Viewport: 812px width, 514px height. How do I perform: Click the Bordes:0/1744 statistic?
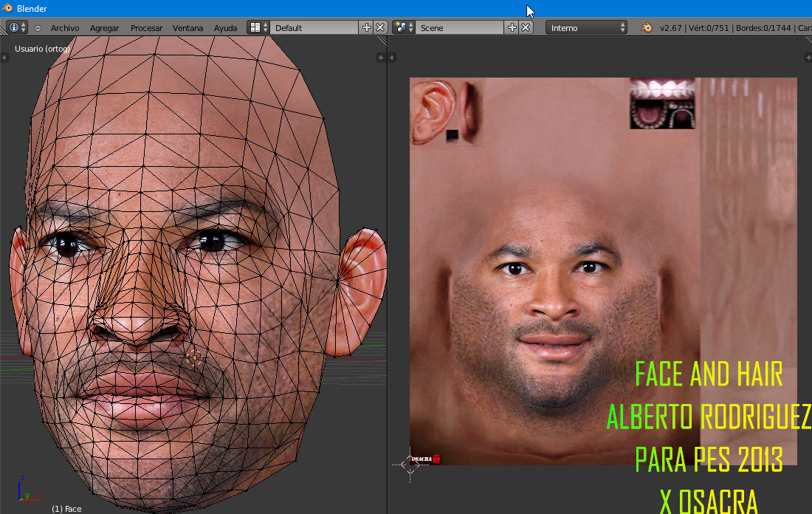tap(763, 28)
